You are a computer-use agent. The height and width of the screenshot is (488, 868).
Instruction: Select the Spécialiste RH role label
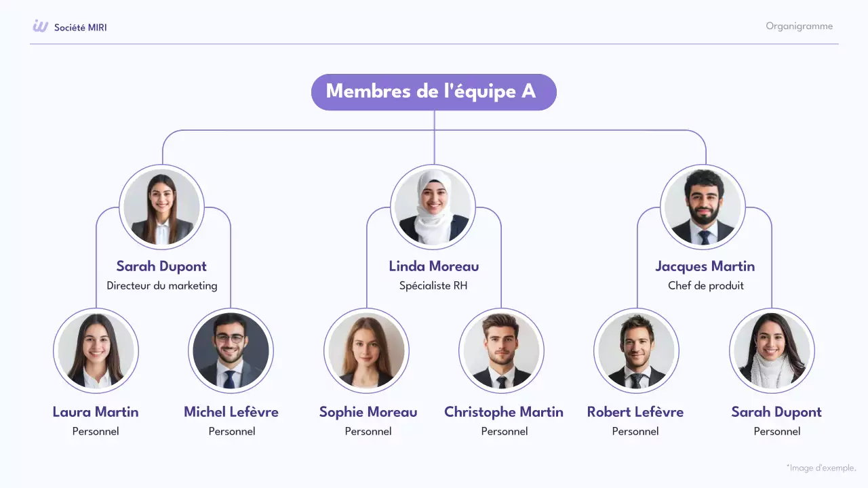coord(433,286)
